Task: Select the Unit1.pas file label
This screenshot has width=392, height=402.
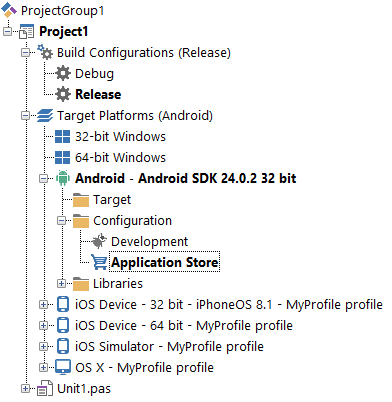Action: (x=84, y=389)
